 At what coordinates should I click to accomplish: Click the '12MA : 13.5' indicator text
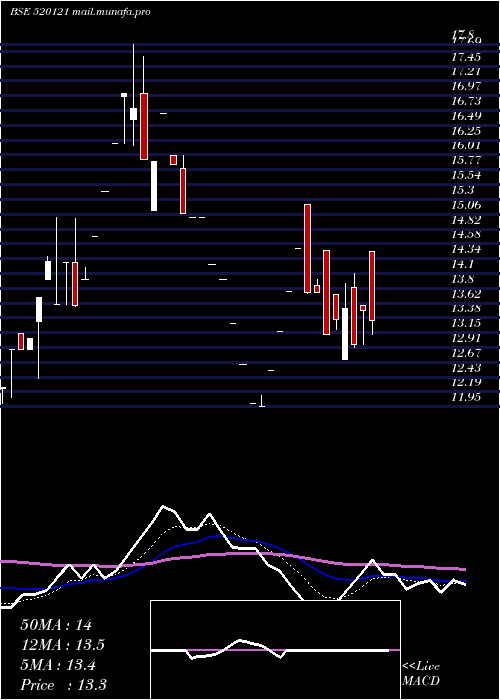63,645
